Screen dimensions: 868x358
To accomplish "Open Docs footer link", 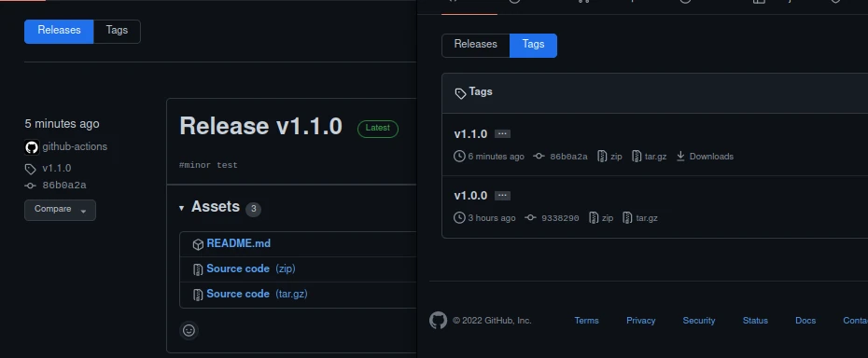I will (x=805, y=321).
